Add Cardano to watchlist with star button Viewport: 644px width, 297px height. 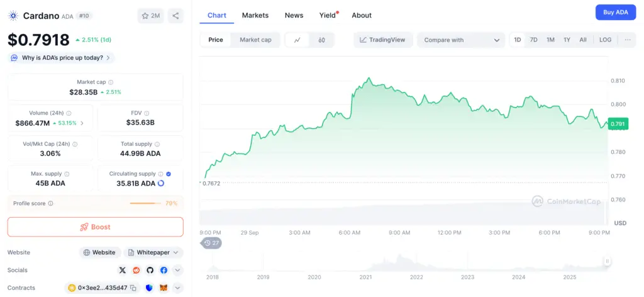tap(151, 16)
